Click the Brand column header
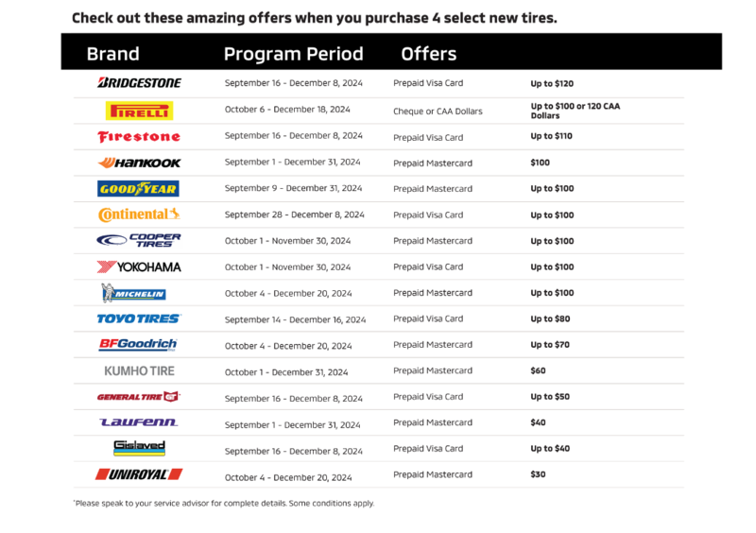Screen dimensions: 756x533 [112, 54]
